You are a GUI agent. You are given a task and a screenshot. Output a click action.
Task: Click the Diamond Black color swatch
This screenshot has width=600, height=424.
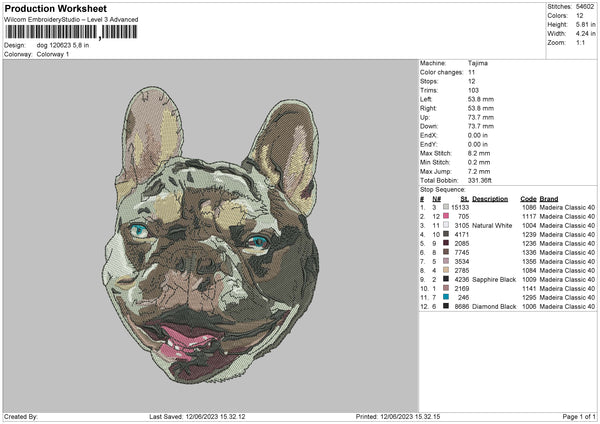(x=446, y=306)
